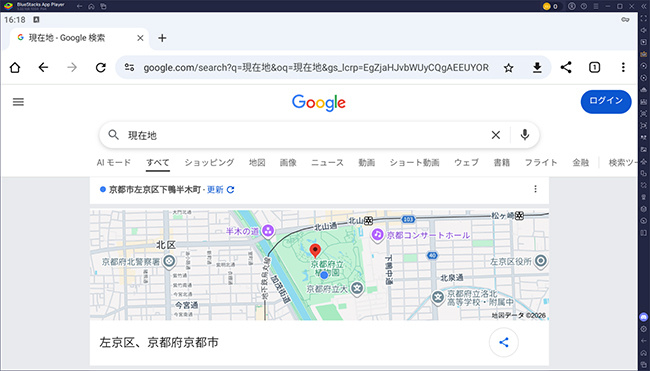The image size is (650, 371).
Task: Close the 現在地 - Google 検索 tab
Action: coord(140,38)
